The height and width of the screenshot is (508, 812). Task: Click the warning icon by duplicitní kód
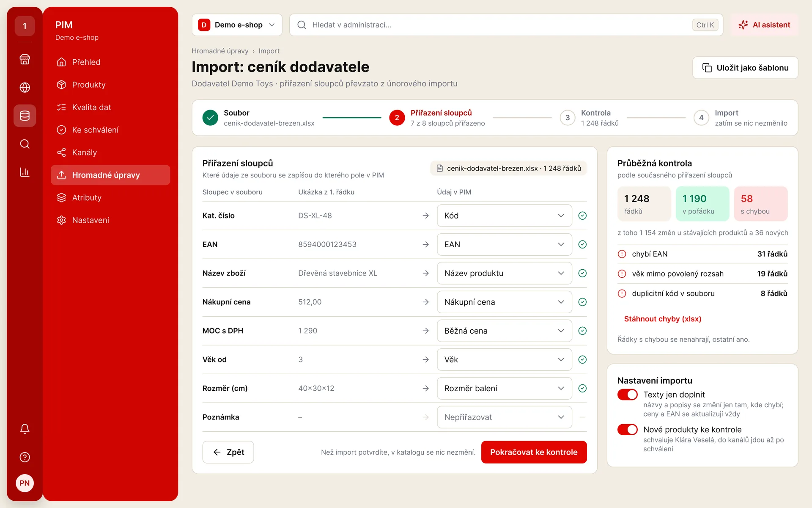coord(622,293)
